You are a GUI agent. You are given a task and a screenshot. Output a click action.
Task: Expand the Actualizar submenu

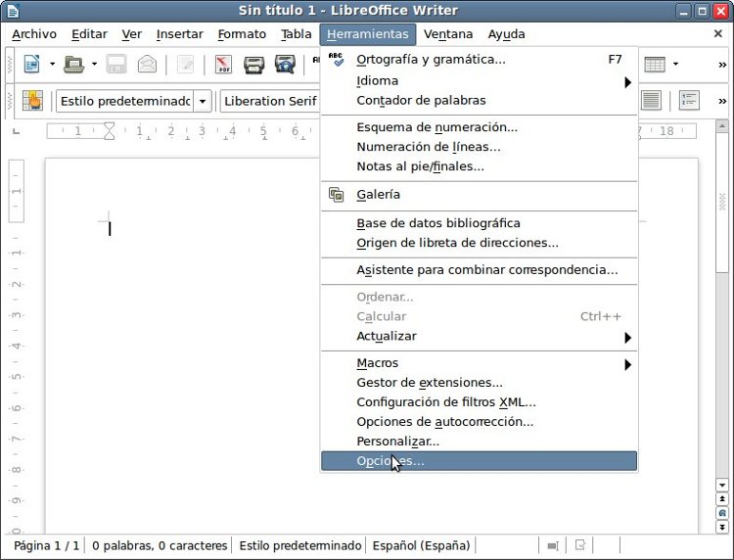click(479, 336)
